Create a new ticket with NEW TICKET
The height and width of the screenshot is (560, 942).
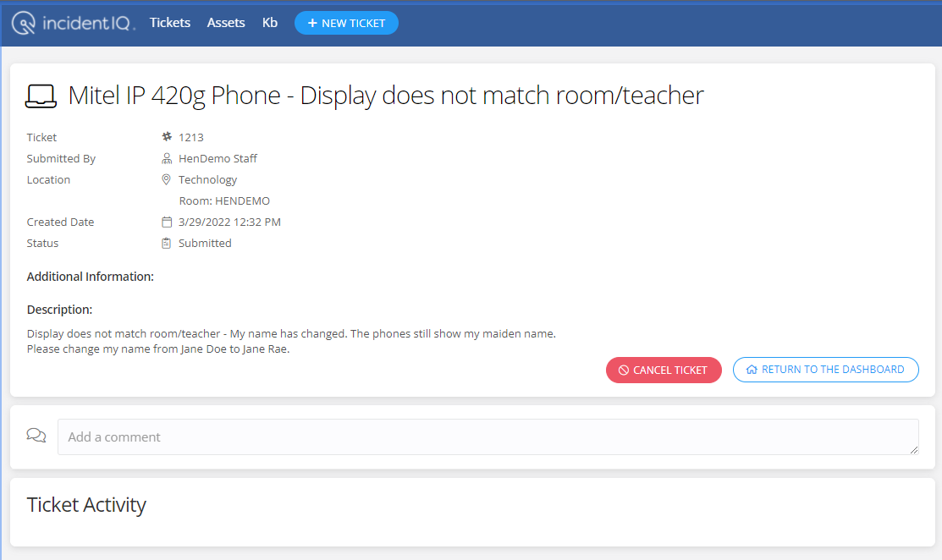click(x=346, y=23)
